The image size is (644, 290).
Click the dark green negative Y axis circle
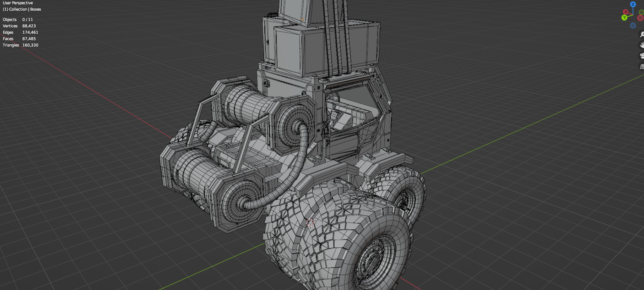(642, 12)
